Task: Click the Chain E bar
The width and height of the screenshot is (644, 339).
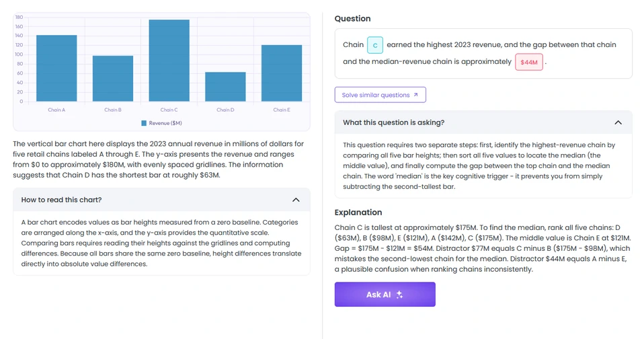Action: [x=282, y=73]
